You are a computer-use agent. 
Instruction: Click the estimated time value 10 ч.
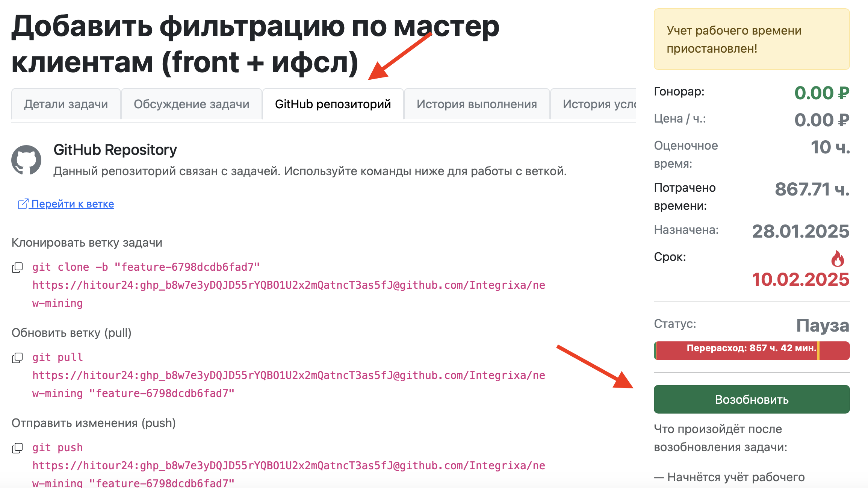point(830,147)
